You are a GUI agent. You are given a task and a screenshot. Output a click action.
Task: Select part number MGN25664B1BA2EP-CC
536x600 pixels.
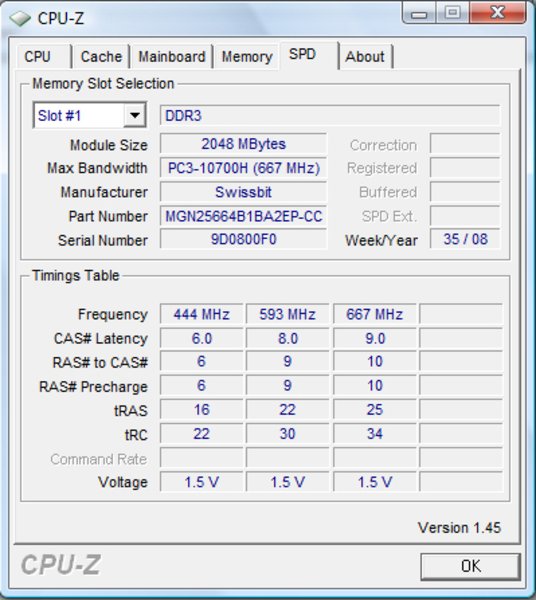coord(243,216)
